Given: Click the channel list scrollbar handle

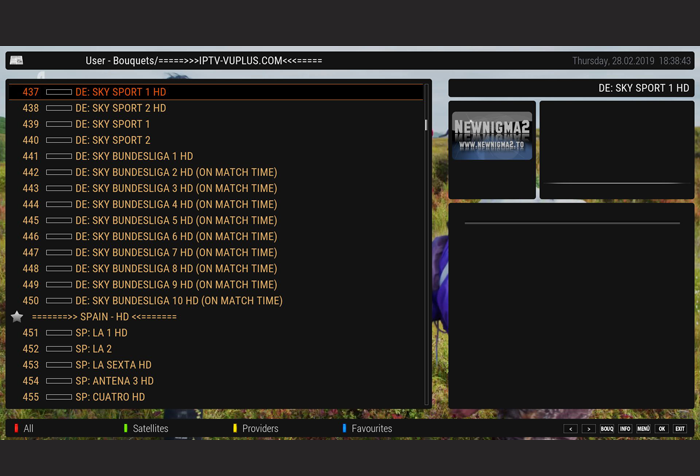Looking at the screenshot, I should (426, 125).
